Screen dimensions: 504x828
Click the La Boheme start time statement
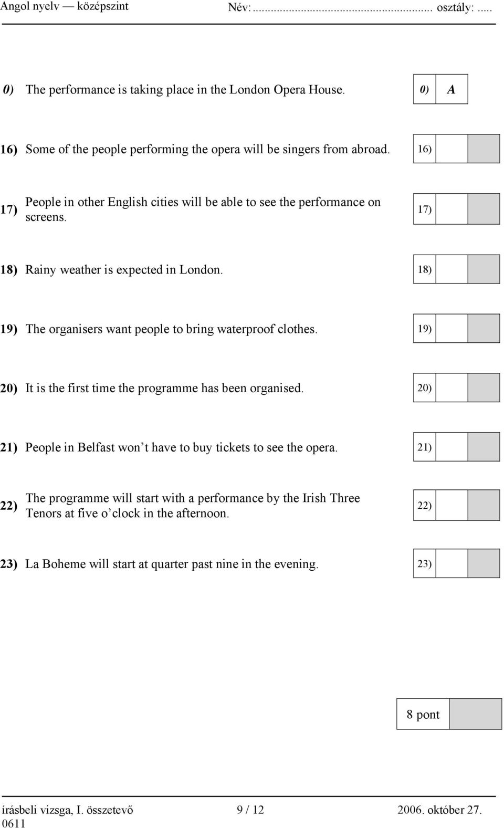(x=172, y=564)
